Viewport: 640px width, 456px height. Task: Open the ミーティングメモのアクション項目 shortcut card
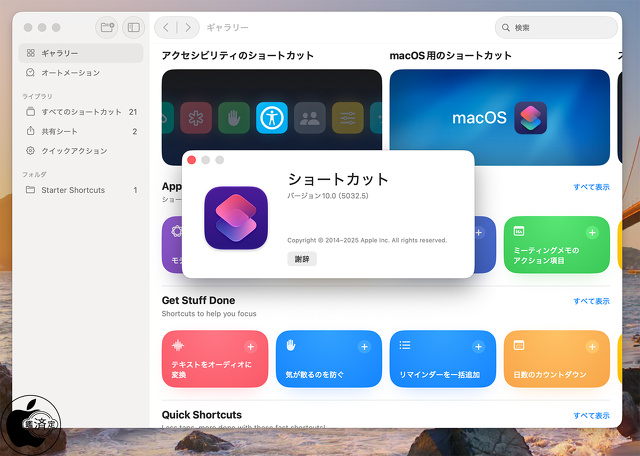(x=557, y=245)
